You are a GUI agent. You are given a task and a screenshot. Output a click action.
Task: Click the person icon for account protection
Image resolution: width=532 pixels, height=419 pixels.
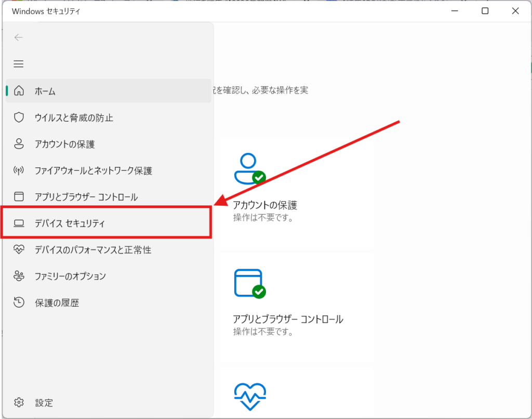pyautogui.click(x=19, y=144)
